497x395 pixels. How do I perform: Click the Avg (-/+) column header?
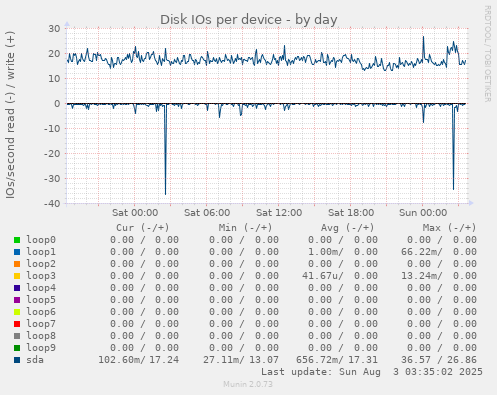[347, 228]
